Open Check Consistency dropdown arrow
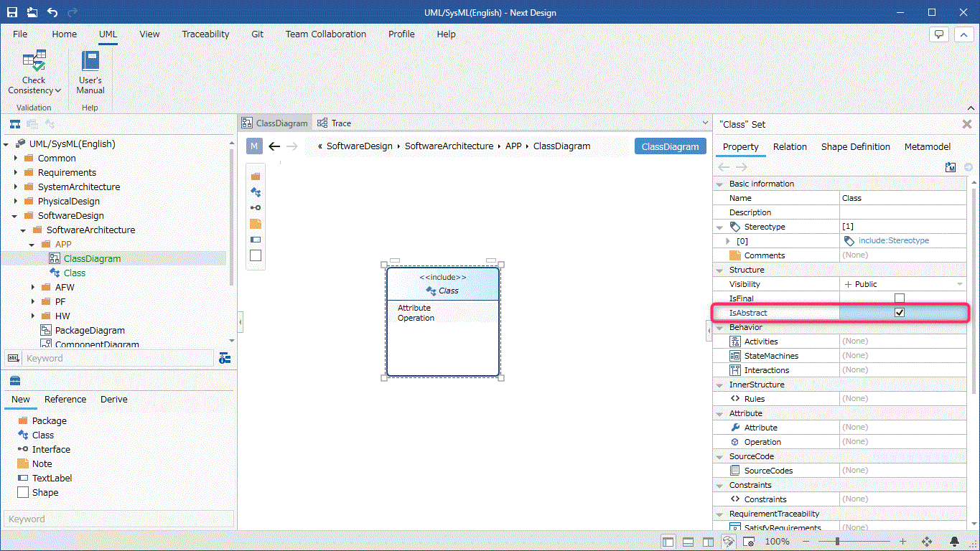This screenshot has width=980, height=551. [58, 91]
